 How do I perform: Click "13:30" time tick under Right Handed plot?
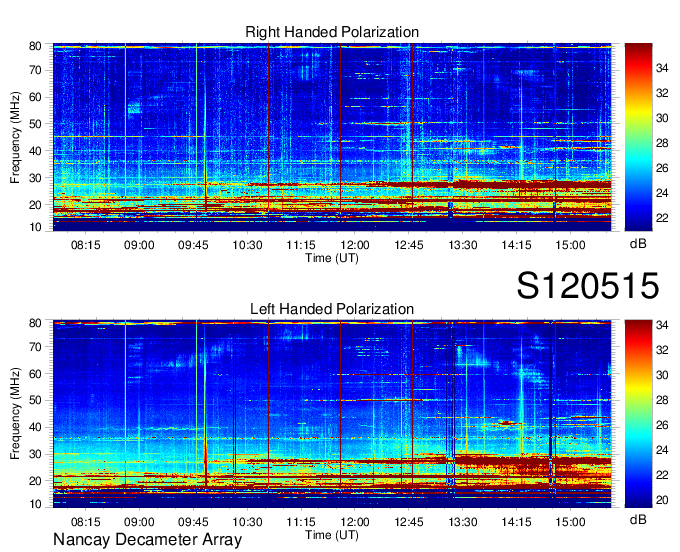pos(463,245)
